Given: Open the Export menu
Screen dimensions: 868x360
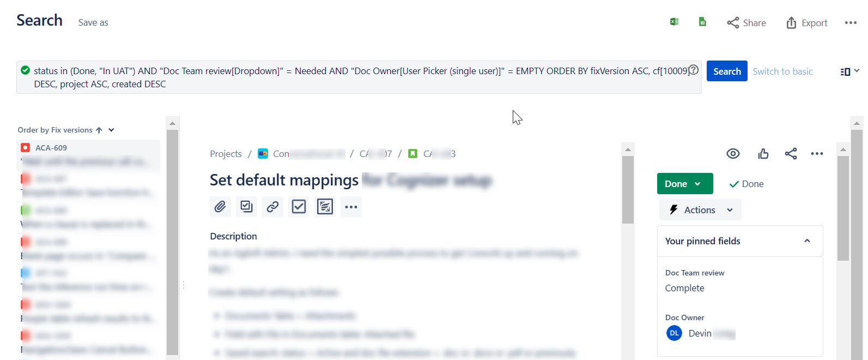Looking at the screenshot, I should click(x=806, y=23).
